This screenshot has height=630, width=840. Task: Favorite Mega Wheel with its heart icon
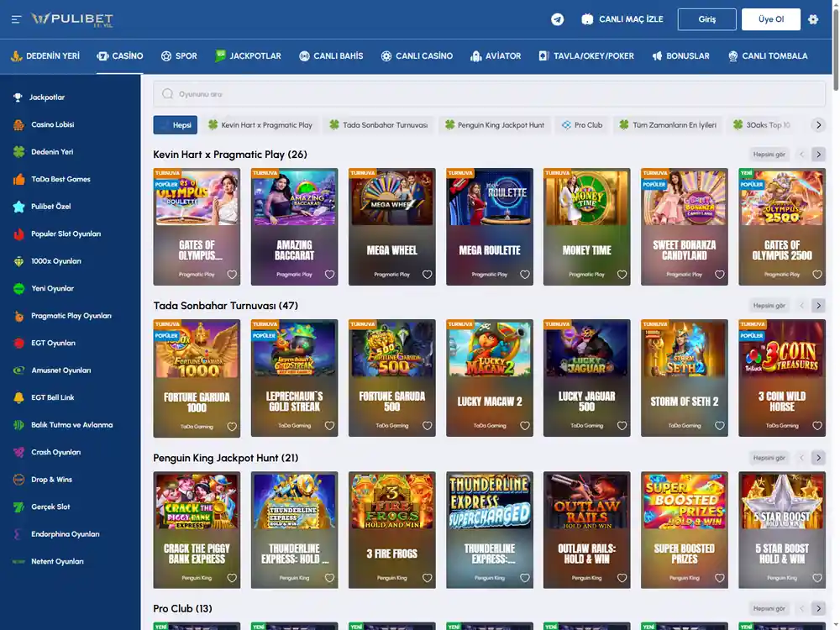[427, 275]
